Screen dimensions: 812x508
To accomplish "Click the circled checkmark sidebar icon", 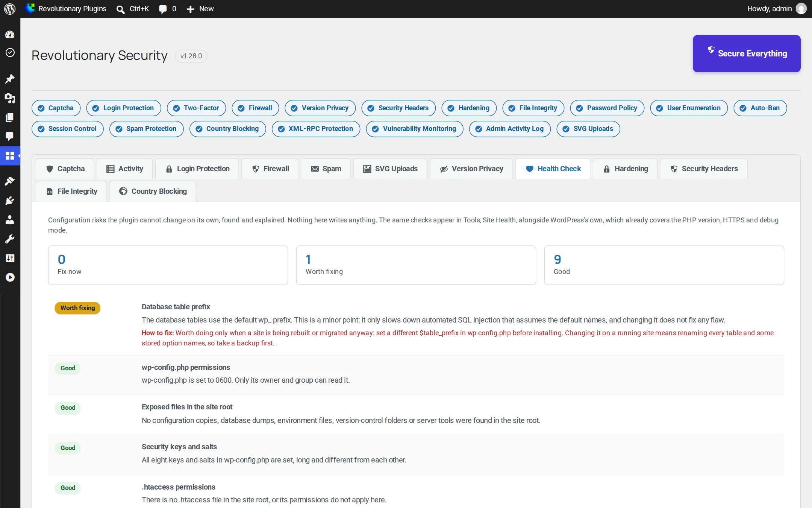I will point(10,52).
